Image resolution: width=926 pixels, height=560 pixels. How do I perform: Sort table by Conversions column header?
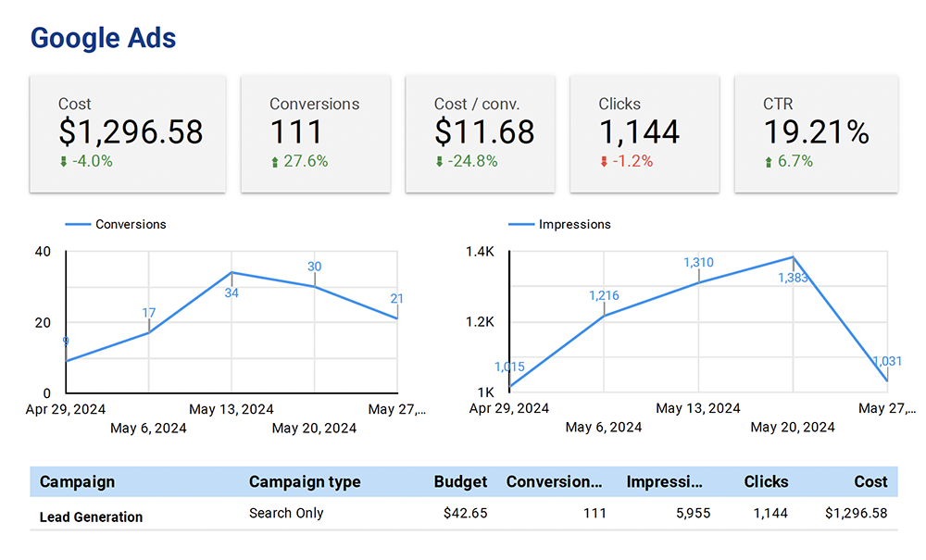(554, 482)
